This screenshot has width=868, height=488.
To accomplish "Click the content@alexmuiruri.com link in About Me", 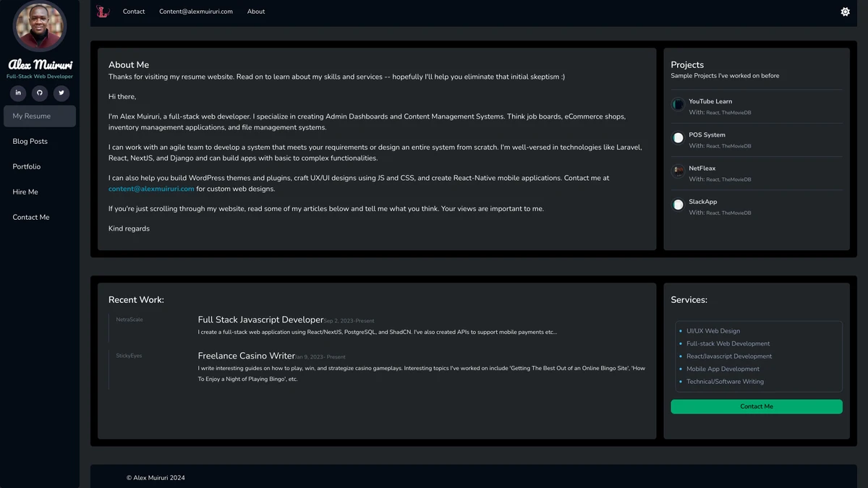I will (x=151, y=189).
